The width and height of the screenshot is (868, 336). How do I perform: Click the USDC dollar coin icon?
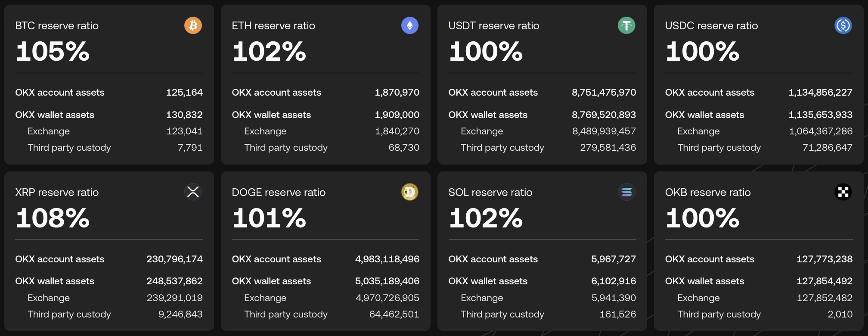click(x=843, y=25)
